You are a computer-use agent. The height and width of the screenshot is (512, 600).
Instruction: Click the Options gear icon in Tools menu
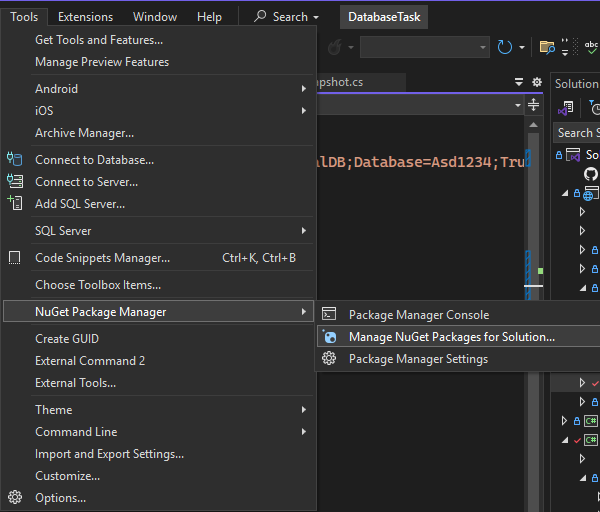click(14, 498)
